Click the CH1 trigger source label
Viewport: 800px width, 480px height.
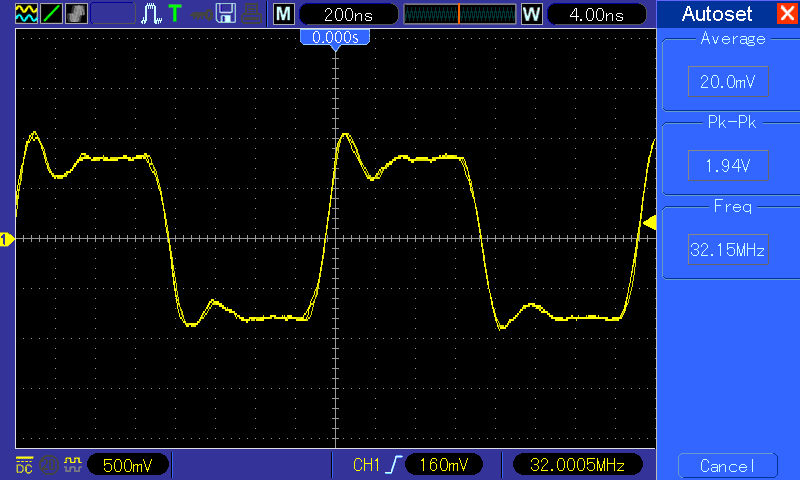pos(366,465)
